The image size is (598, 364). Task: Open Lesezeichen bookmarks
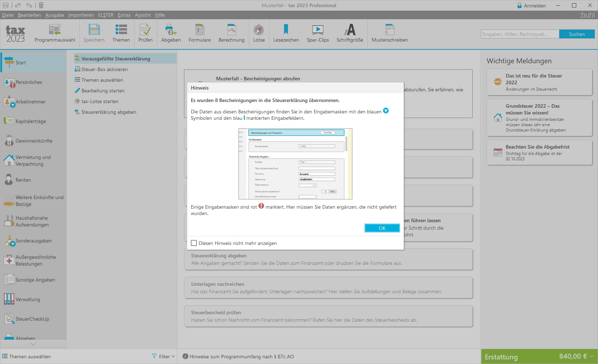tap(286, 33)
